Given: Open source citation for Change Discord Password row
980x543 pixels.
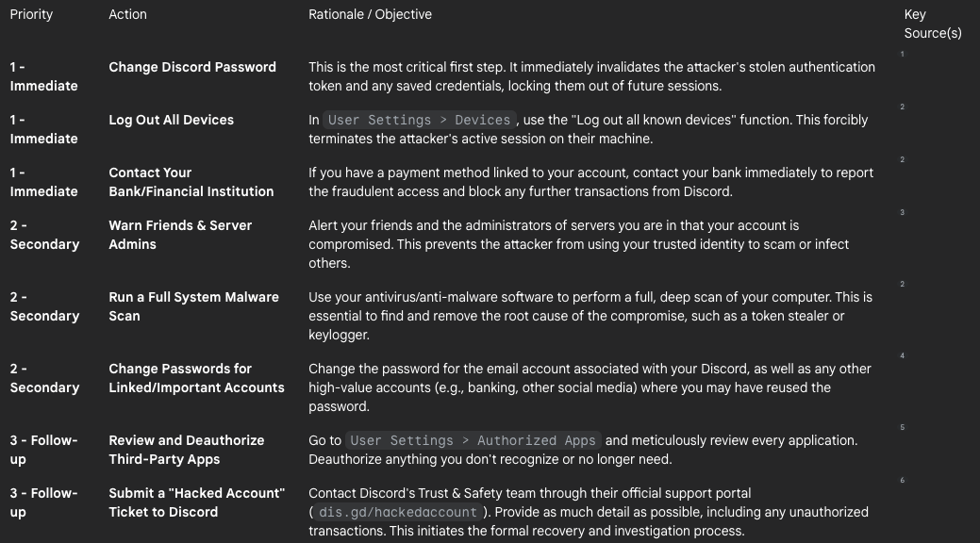Looking at the screenshot, I should [x=903, y=55].
